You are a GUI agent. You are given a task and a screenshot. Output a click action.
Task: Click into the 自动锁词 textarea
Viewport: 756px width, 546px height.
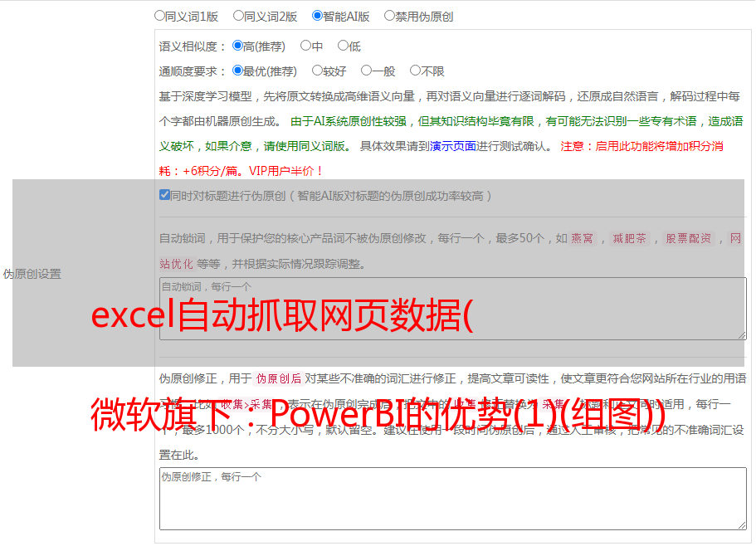point(453,309)
